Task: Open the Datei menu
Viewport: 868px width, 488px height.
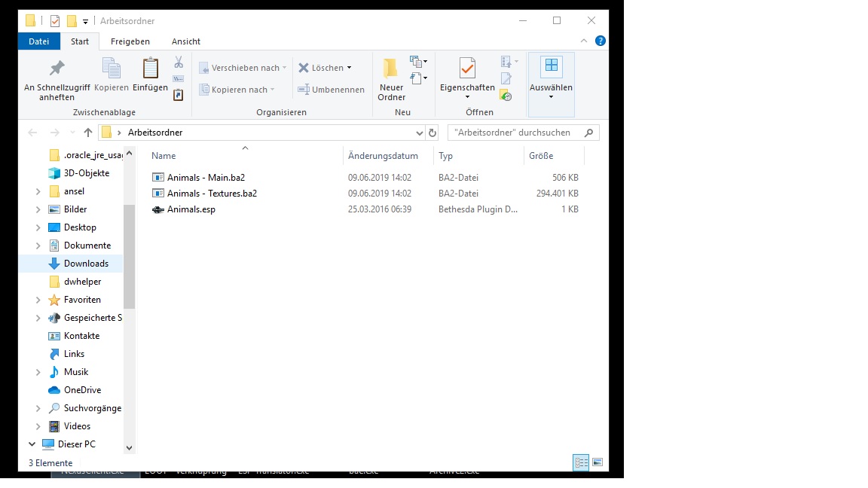Action: click(39, 41)
